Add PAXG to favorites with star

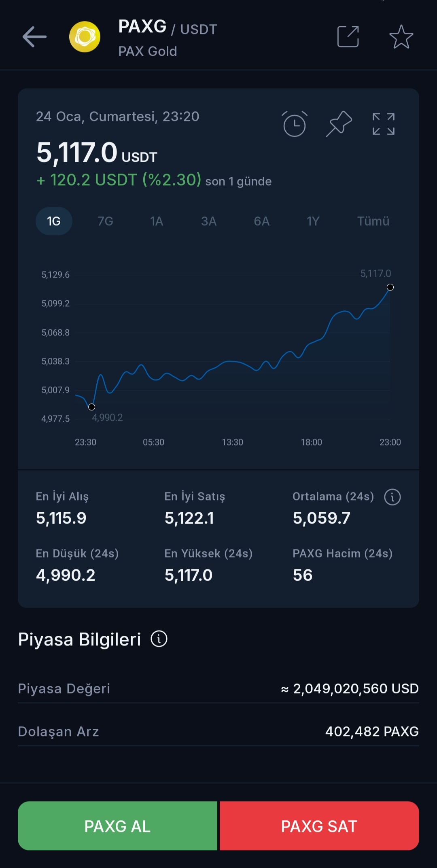coord(401,37)
